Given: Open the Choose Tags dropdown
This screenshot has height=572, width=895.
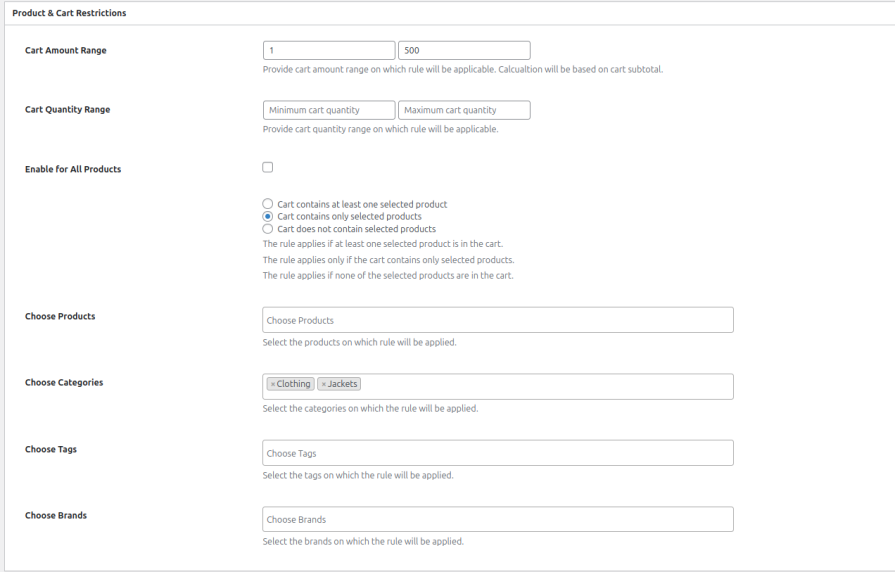Looking at the screenshot, I should pyautogui.click(x=497, y=453).
